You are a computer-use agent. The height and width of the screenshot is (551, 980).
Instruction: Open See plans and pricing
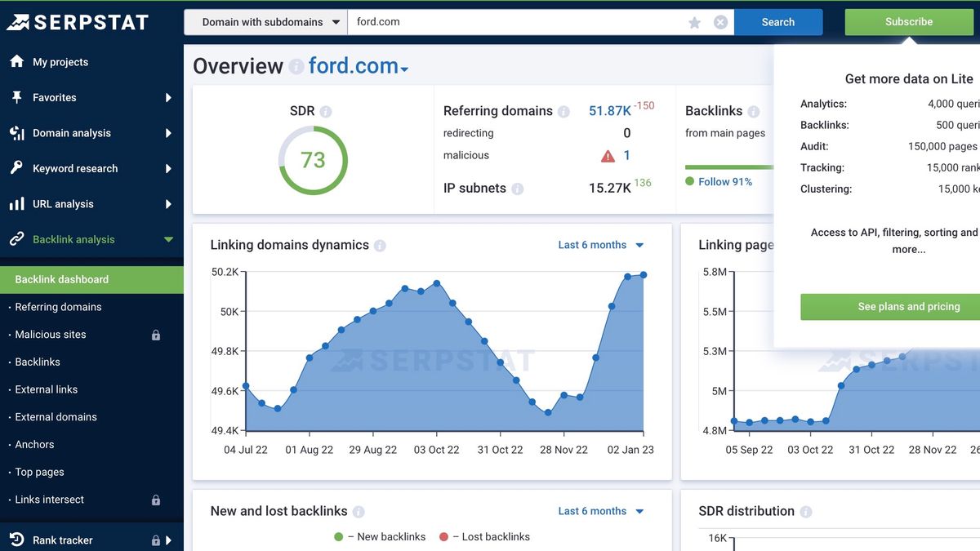click(x=908, y=307)
